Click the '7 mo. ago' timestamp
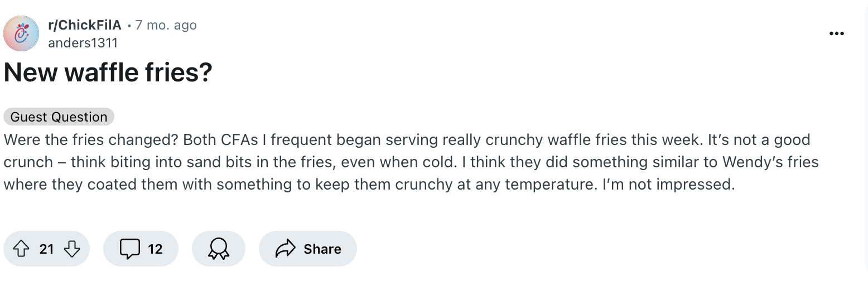Viewport: 868px width, 281px height. coord(166,25)
